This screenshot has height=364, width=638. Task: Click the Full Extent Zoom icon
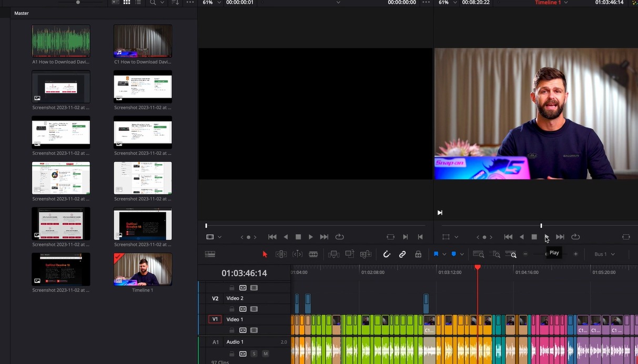click(x=479, y=254)
